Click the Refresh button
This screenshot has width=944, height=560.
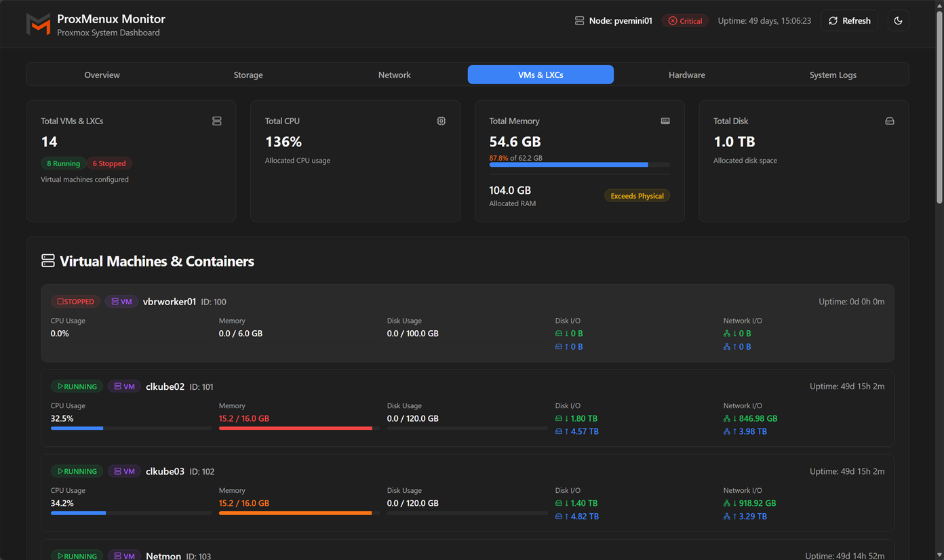pos(849,21)
